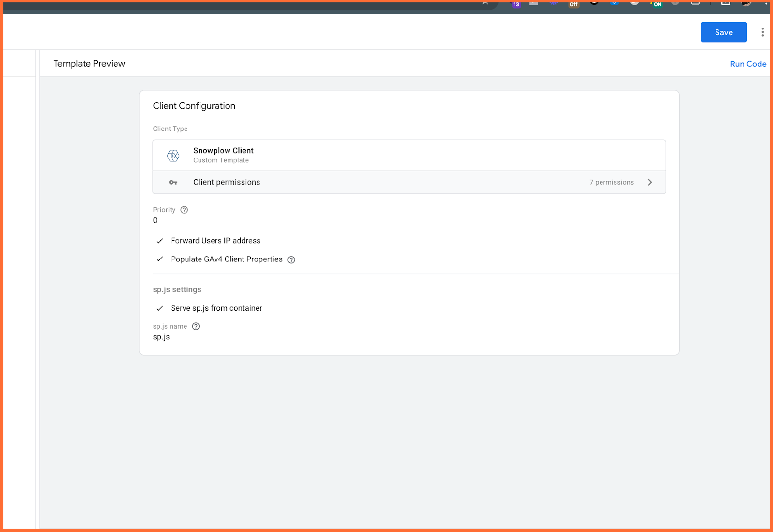The image size is (773, 532).
Task: Click the key icon beside Client permissions
Action: point(172,182)
